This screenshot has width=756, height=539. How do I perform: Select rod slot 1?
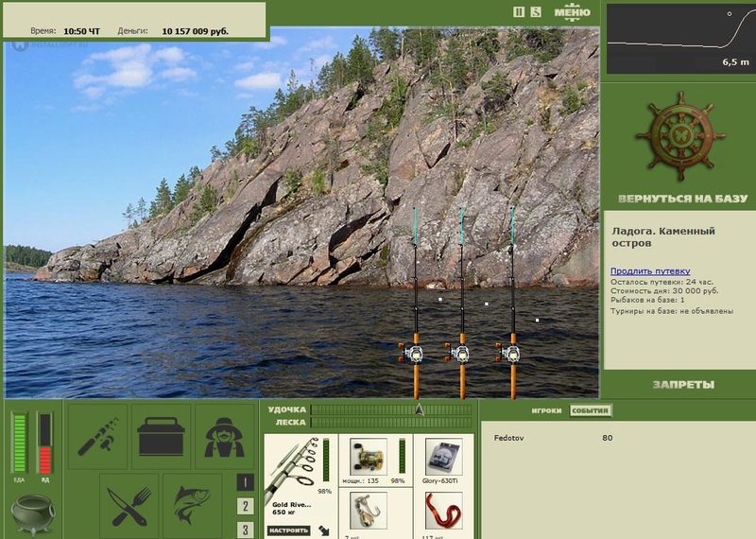pyautogui.click(x=245, y=482)
